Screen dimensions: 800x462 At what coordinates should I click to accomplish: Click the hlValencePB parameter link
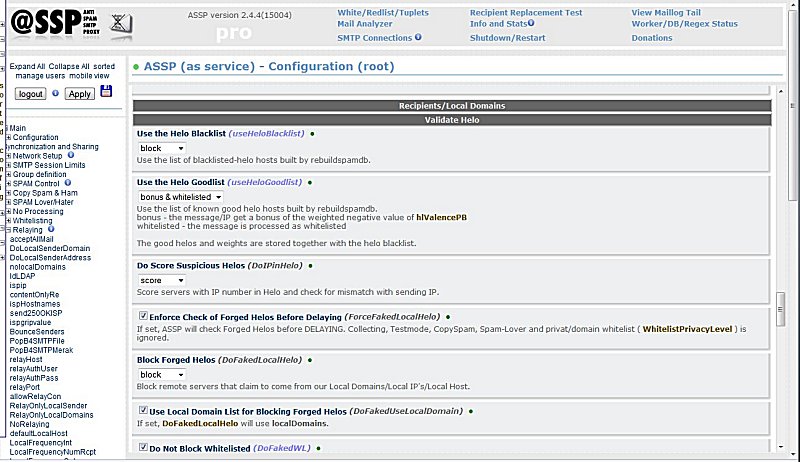pos(441,217)
